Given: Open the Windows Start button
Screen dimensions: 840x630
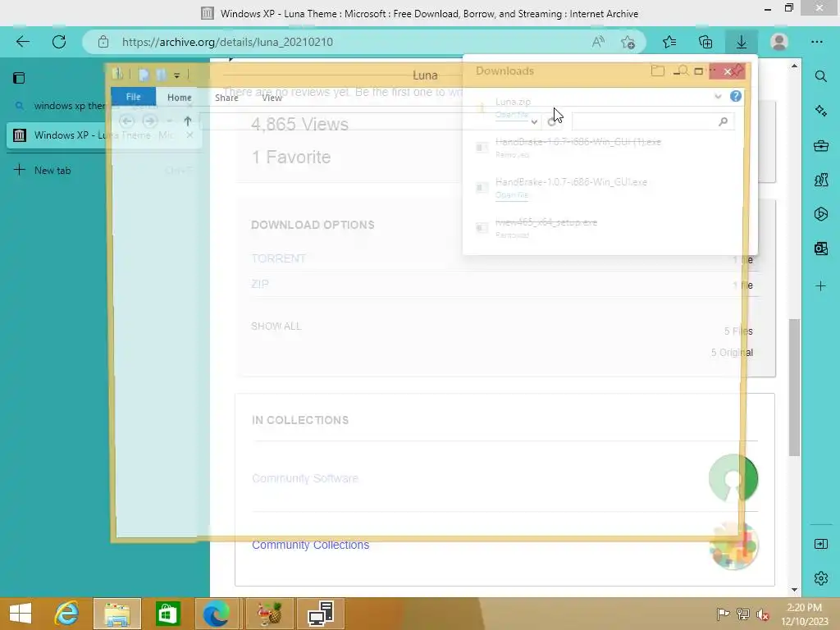Looking at the screenshot, I should 21,614.
